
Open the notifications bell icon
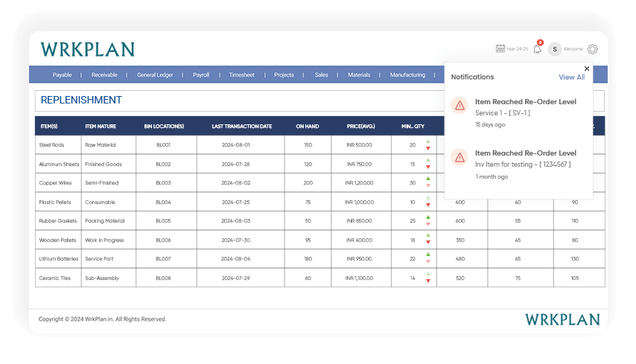[538, 49]
